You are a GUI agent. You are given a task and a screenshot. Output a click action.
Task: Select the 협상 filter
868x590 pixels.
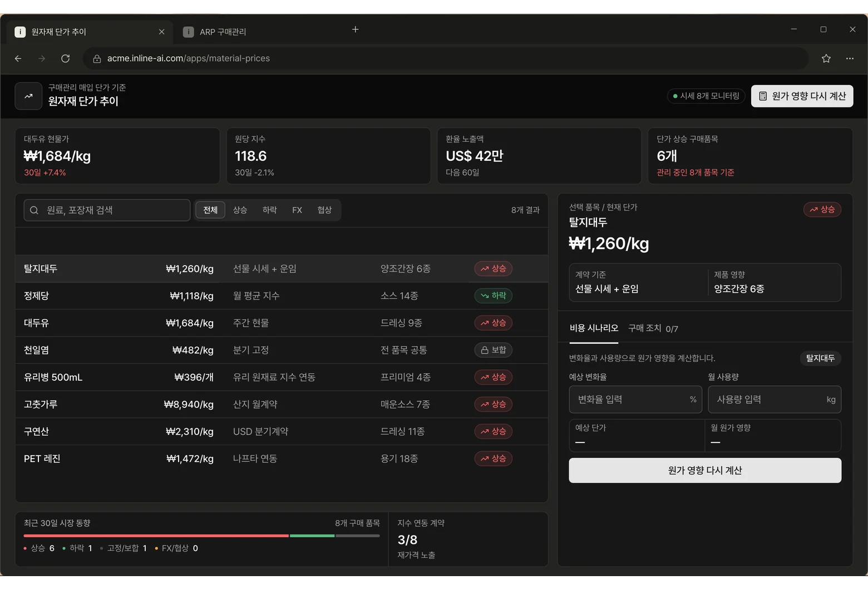click(324, 210)
